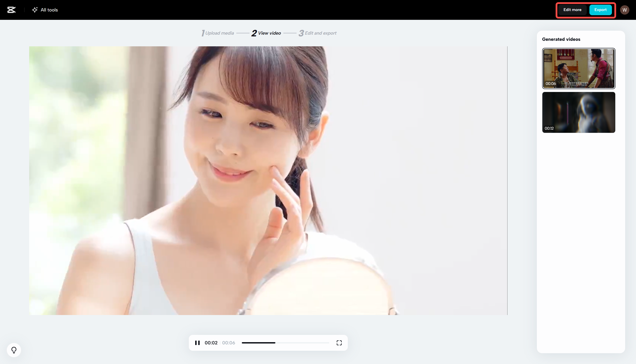This screenshot has width=636, height=364.
Task: Click the 00:12 duration badge on thumbnail
Action: pos(549,128)
